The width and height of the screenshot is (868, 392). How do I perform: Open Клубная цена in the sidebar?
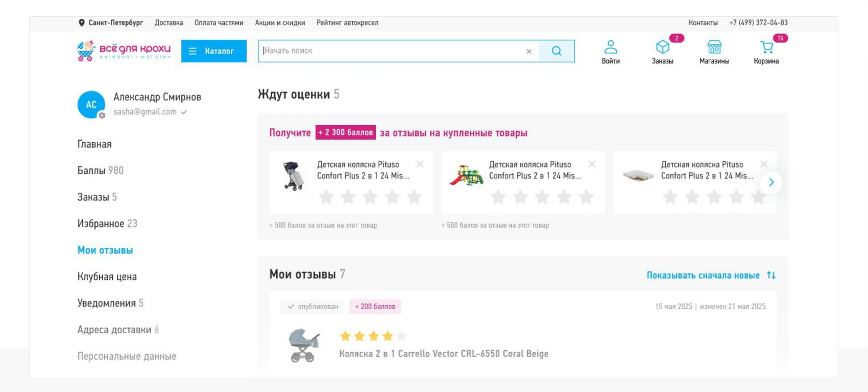click(x=107, y=277)
